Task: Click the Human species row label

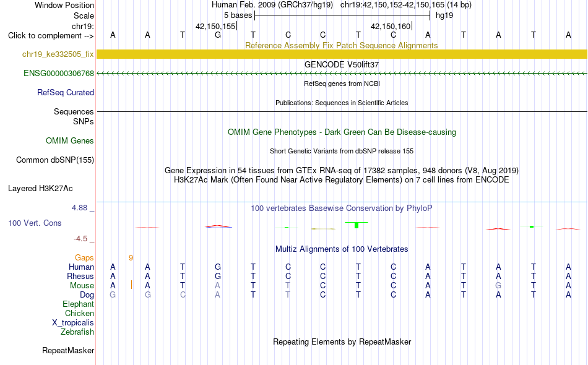Action: pyautogui.click(x=81, y=267)
